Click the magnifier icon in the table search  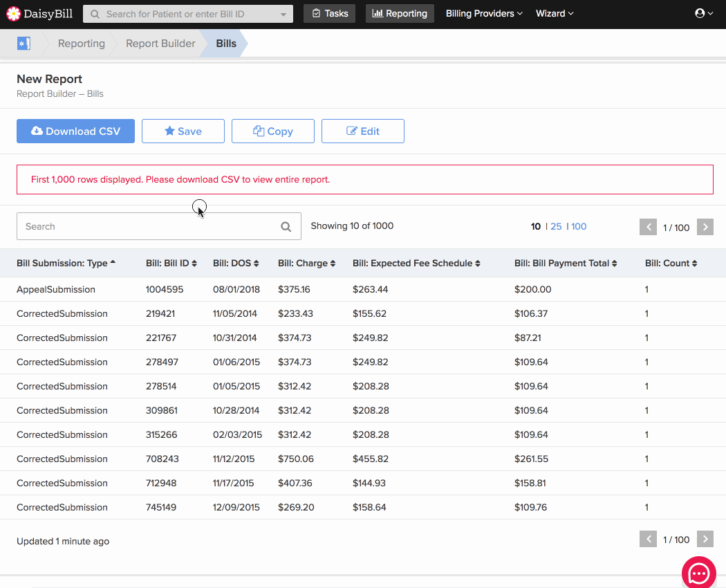point(286,226)
